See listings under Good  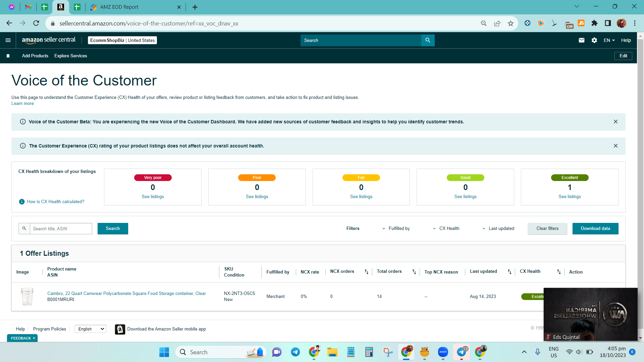(465, 197)
